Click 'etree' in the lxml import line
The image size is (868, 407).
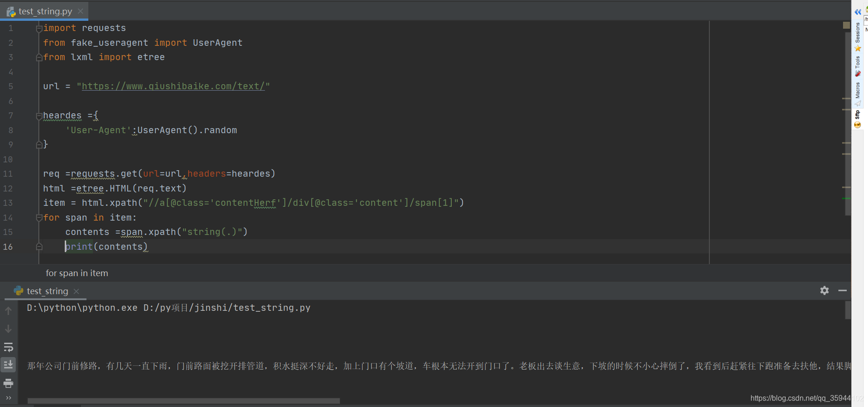[151, 57]
